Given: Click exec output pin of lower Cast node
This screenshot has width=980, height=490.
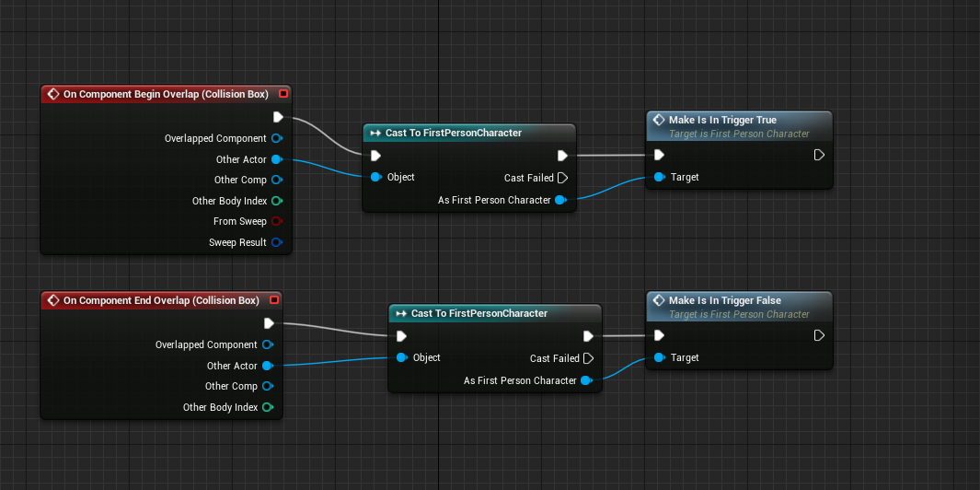Looking at the screenshot, I should coord(587,336).
